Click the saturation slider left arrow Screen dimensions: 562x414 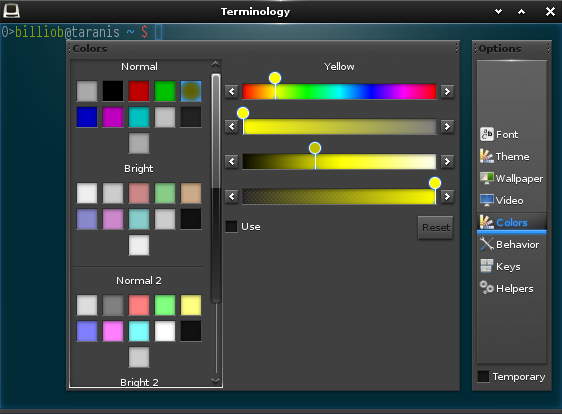coord(232,127)
